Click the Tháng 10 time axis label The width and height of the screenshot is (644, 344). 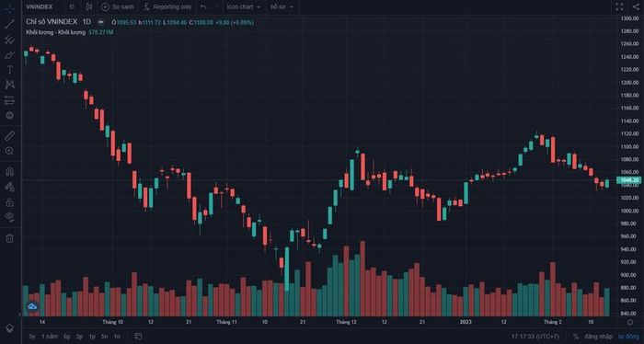click(113, 322)
